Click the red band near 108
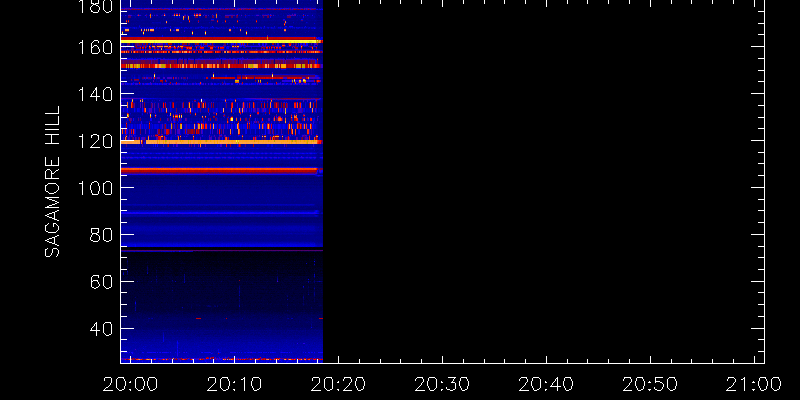Image resolution: width=800 pixels, height=400 pixels. tap(221, 169)
